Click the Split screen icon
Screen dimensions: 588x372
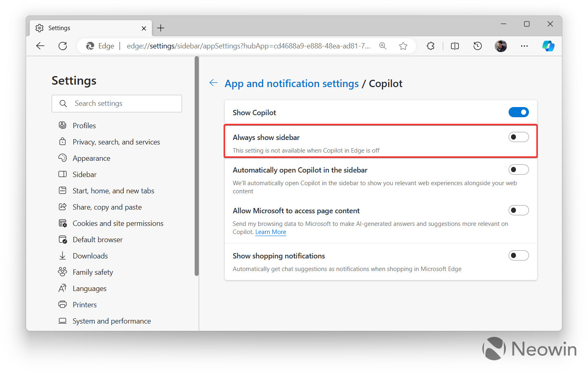pos(455,46)
